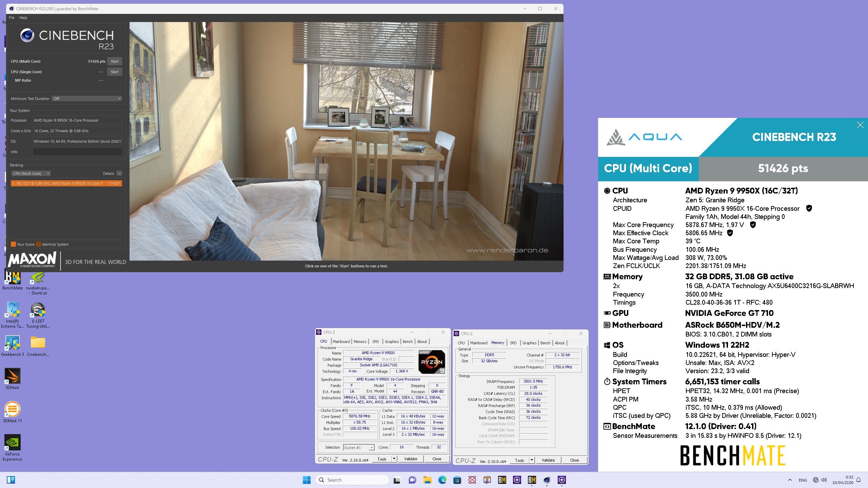The image size is (868, 488).
Task: Open the Teams chat taskbar icon
Action: [x=412, y=480]
